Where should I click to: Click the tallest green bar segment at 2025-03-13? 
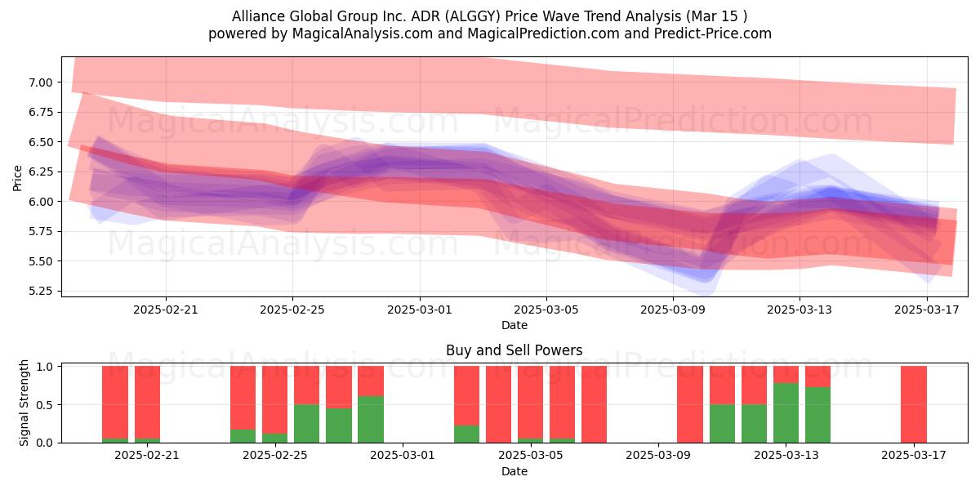[x=786, y=413]
